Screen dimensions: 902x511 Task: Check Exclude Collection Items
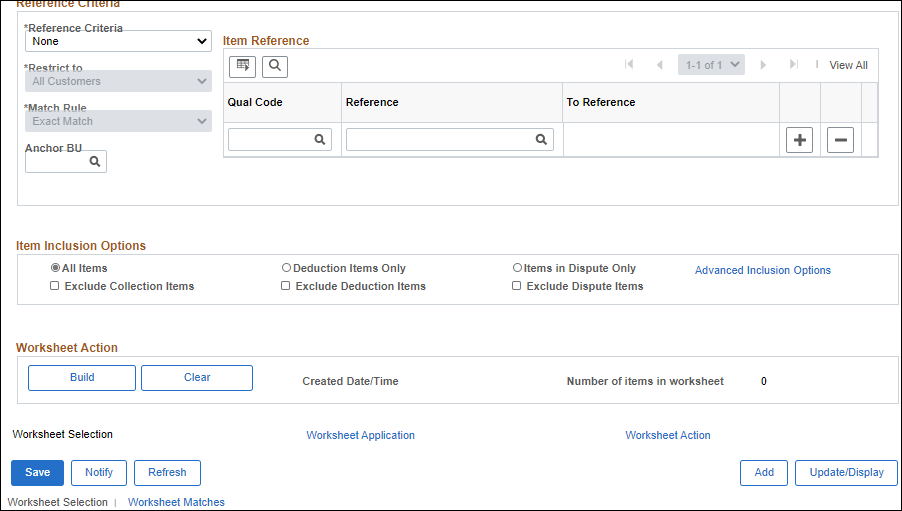(x=55, y=286)
